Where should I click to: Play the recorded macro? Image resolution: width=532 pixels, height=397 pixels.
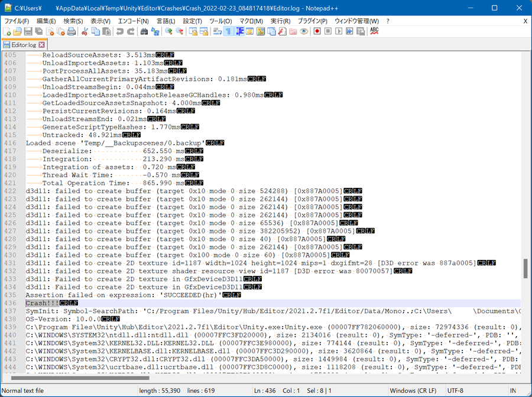pos(339,31)
